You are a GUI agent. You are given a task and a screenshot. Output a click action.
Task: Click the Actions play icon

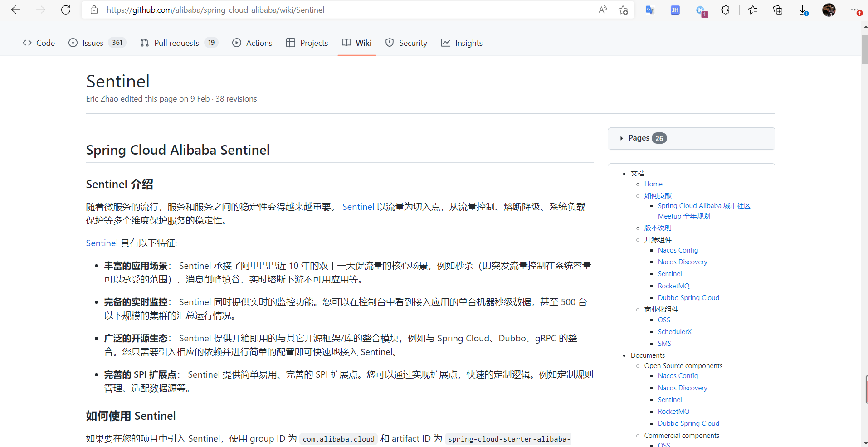(237, 43)
